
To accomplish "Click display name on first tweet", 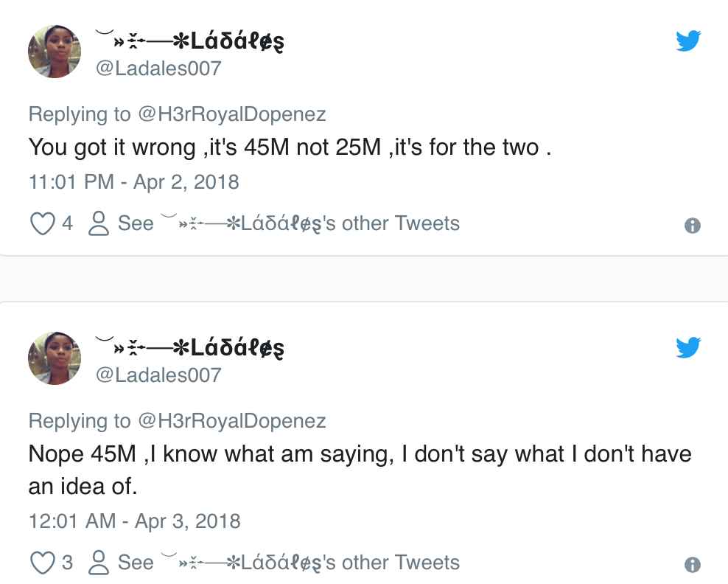I will (x=190, y=42).
